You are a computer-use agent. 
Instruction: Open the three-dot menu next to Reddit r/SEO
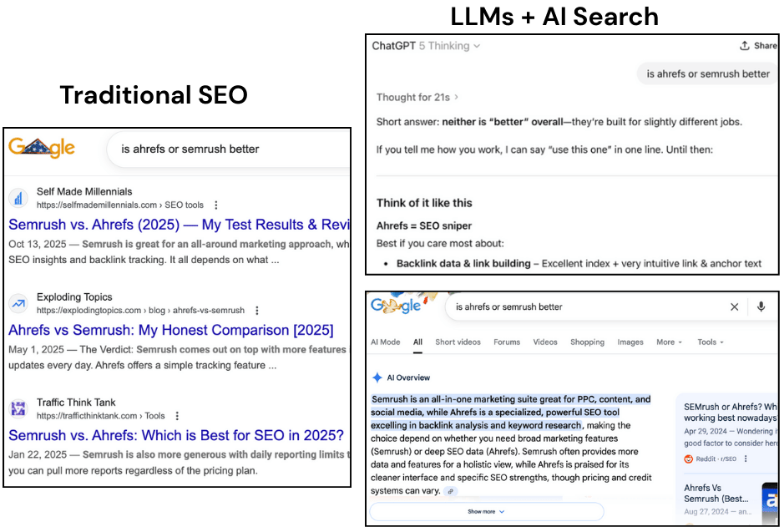pos(746,459)
